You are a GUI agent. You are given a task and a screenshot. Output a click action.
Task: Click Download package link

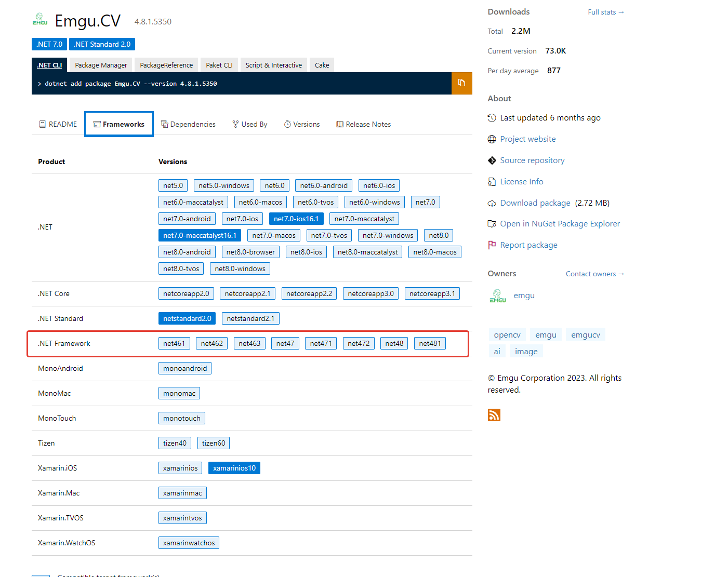point(535,203)
